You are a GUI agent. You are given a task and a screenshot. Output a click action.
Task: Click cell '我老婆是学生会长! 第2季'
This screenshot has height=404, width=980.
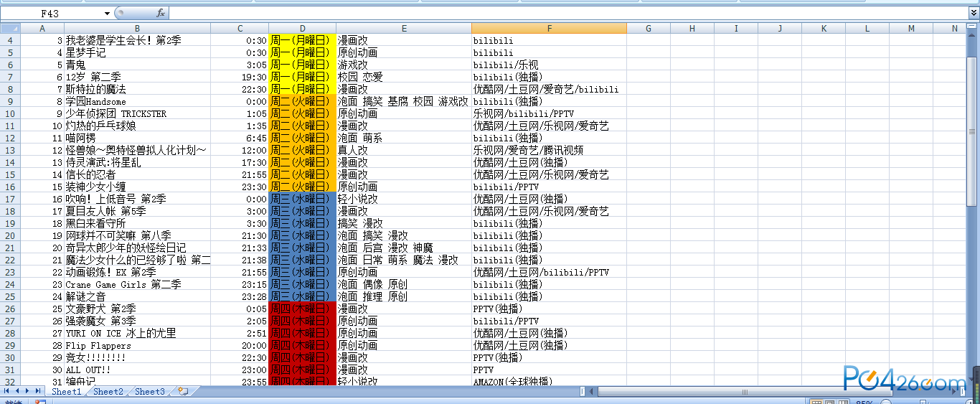tap(137, 41)
